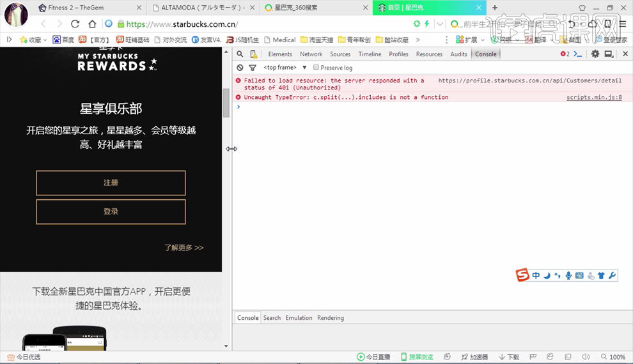Click 跨屏浏览 in status bar

click(417, 357)
